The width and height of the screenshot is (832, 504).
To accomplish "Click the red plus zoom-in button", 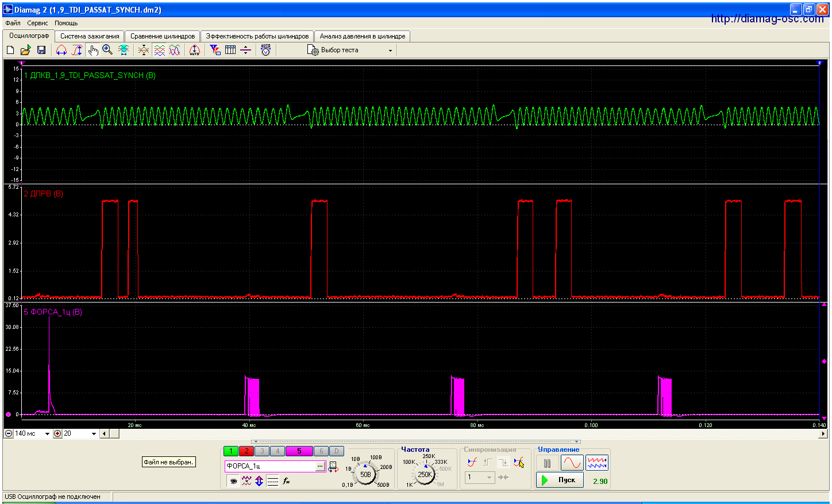I will click(57, 434).
